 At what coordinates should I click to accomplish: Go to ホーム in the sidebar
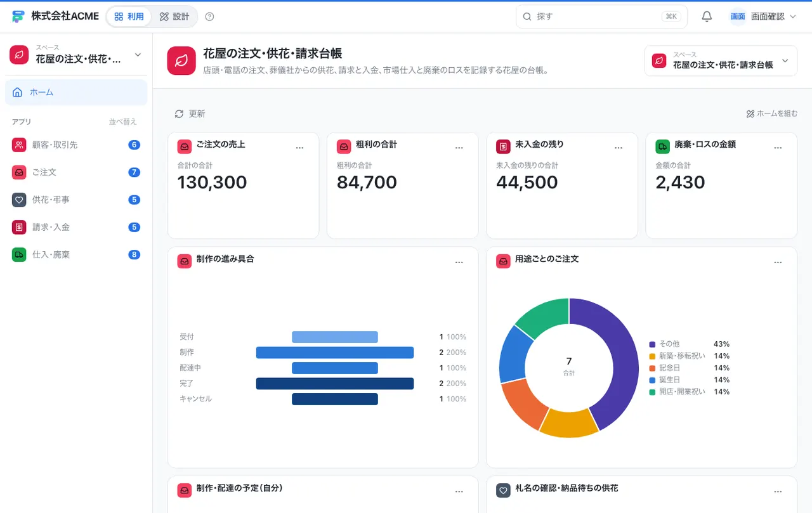coord(76,92)
